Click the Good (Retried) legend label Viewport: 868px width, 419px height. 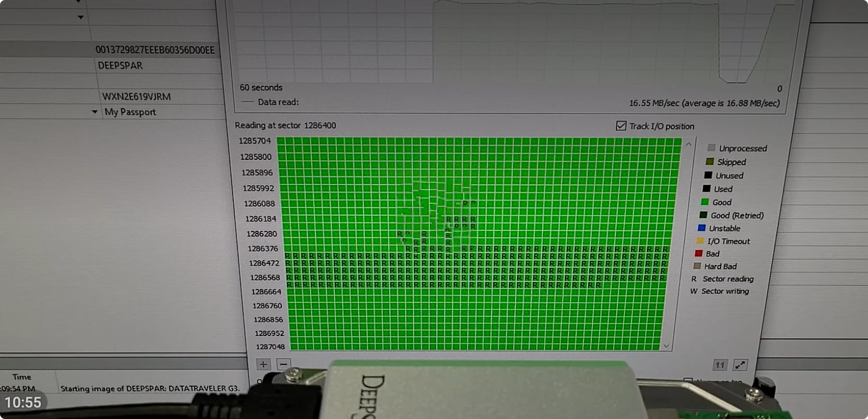[737, 215]
